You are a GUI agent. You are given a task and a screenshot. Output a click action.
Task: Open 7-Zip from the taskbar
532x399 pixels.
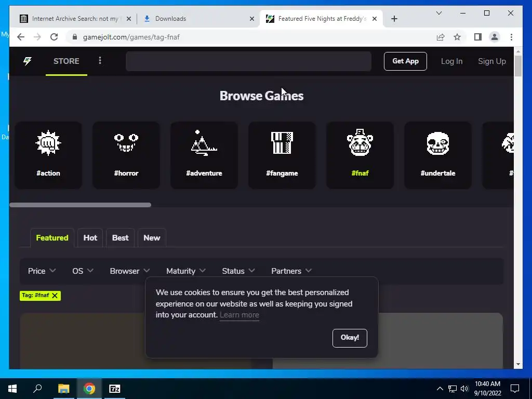click(x=115, y=389)
